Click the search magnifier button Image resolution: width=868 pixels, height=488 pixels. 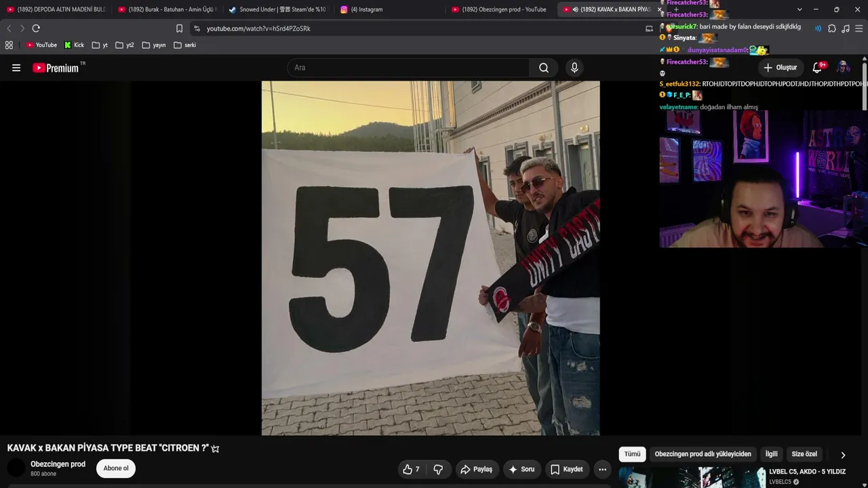[544, 68]
